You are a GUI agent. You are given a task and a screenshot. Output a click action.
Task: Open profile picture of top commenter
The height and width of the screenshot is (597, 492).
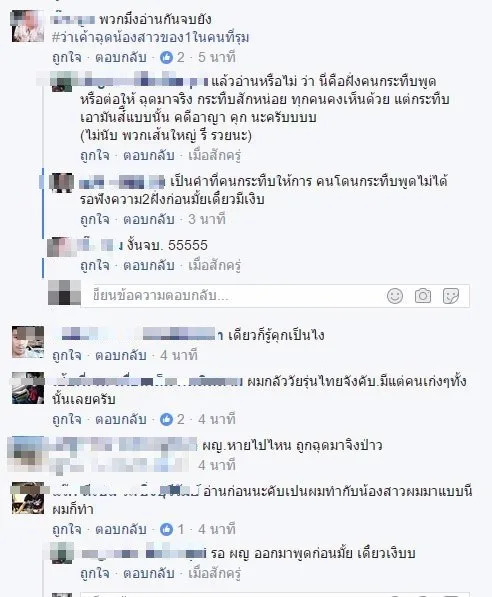tap(28, 26)
